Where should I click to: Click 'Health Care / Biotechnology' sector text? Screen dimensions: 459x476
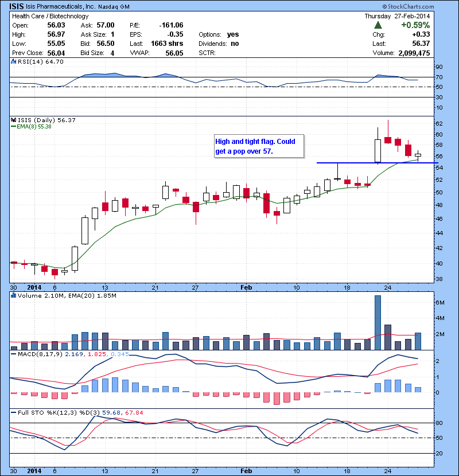tap(50, 16)
